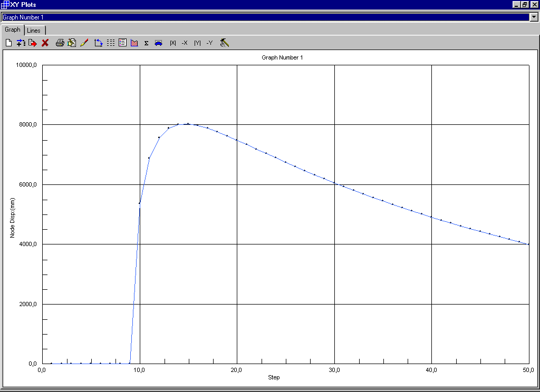Click the 40,0 x-axis value
Image resolution: width=540 pixels, height=392 pixels.
click(431, 370)
